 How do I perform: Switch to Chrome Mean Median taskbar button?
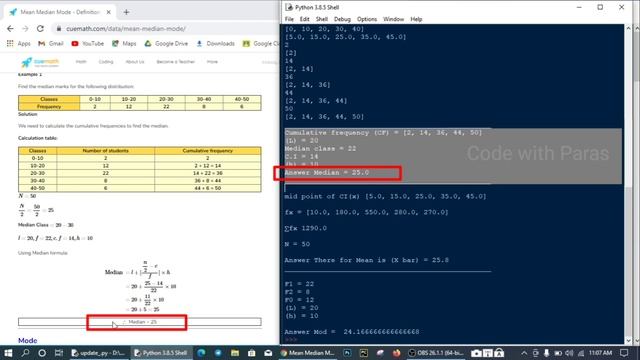coord(308,353)
